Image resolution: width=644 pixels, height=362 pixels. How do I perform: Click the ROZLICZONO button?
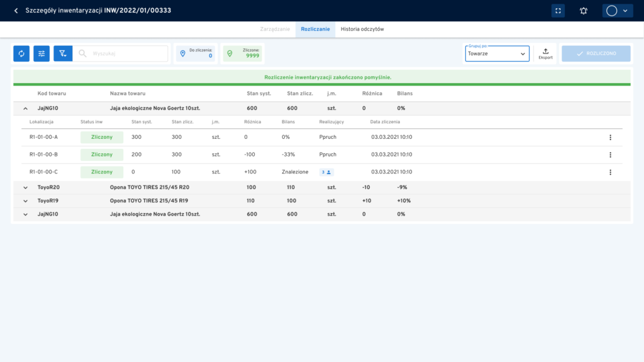[596, 54]
